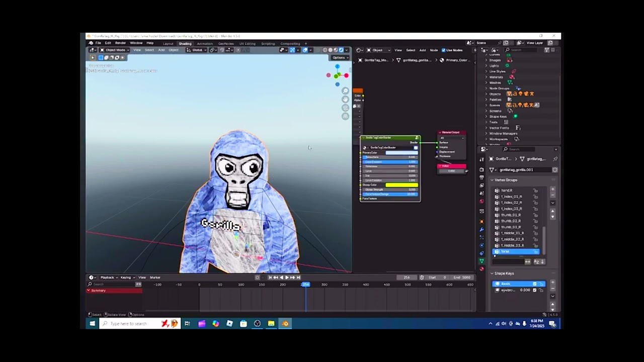644x362 pixels.
Task: Expand the Materials row in outliner
Action: coord(486,77)
